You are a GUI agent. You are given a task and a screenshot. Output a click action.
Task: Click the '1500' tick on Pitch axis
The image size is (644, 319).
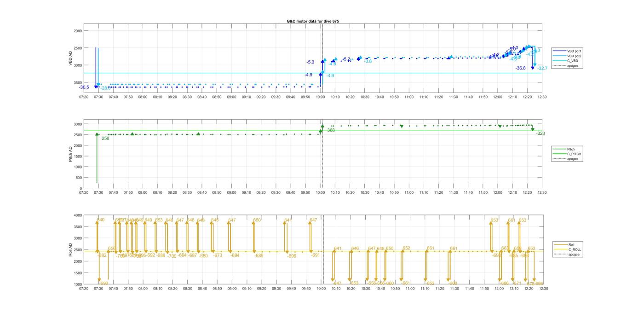click(77, 157)
